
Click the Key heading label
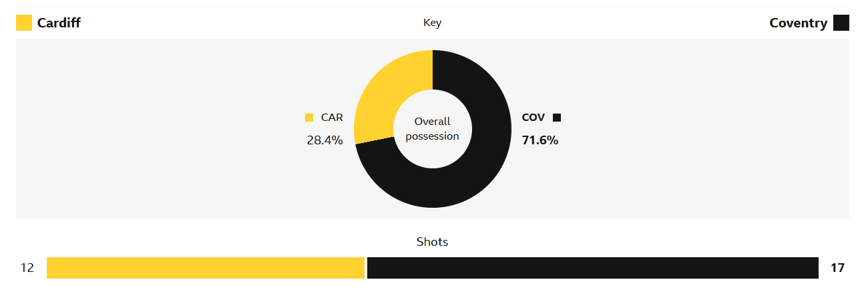432,23
